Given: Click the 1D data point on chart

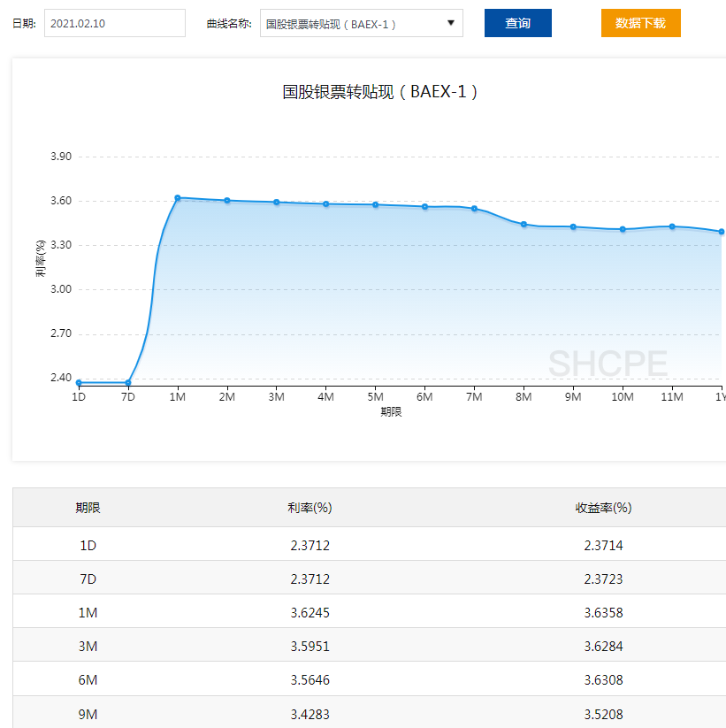Looking at the screenshot, I should (79, 382).
